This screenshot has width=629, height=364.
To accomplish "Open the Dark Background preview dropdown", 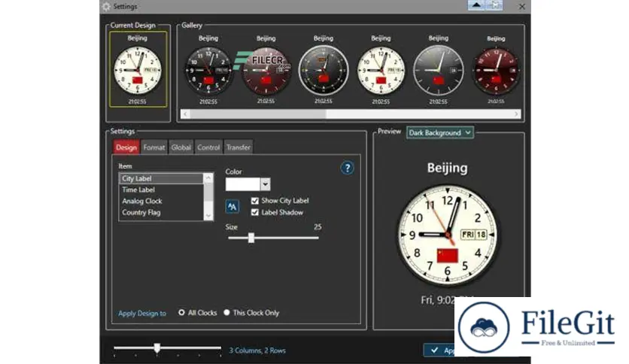I will [440, 132].
